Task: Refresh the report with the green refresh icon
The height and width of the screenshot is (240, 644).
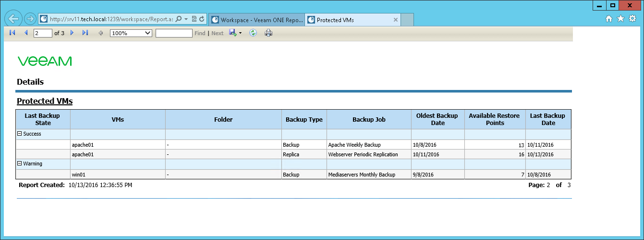Action: (253, 33)
